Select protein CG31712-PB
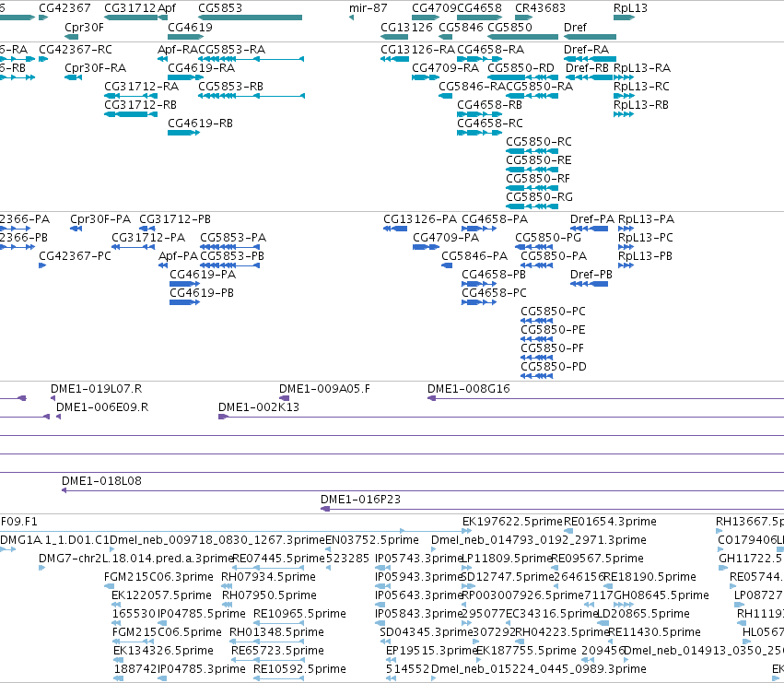 pos(175,219)
